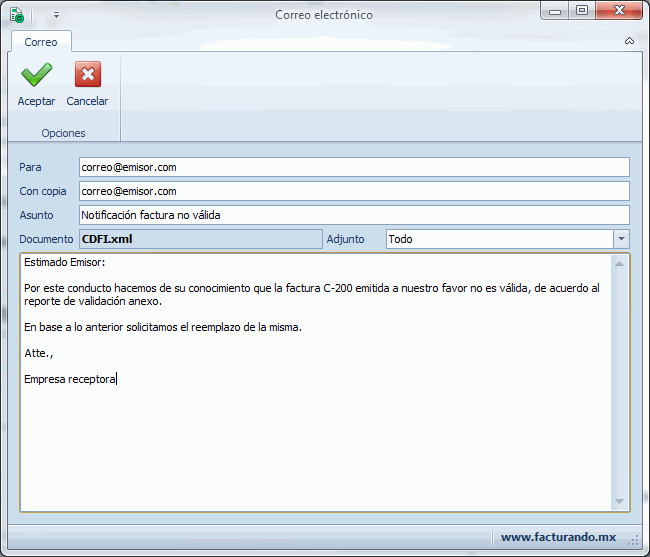This screenshot has width=650, height=557.
Task: Click the Documento CDFI.xml field
Action: tap(200, 239)
